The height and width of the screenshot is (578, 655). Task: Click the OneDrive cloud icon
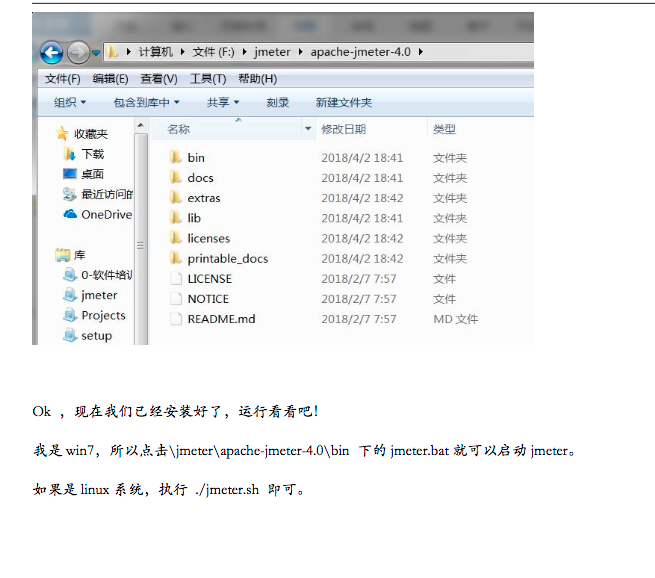[70, 214]
